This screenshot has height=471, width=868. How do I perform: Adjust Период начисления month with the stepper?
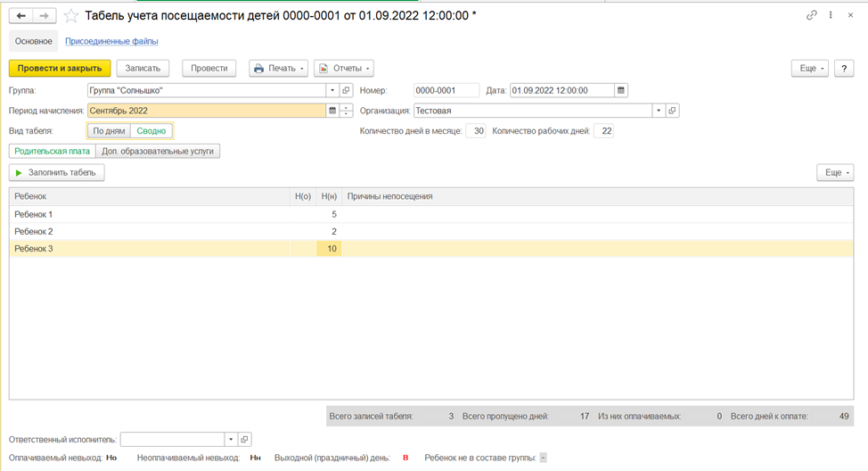click(346, 111)
